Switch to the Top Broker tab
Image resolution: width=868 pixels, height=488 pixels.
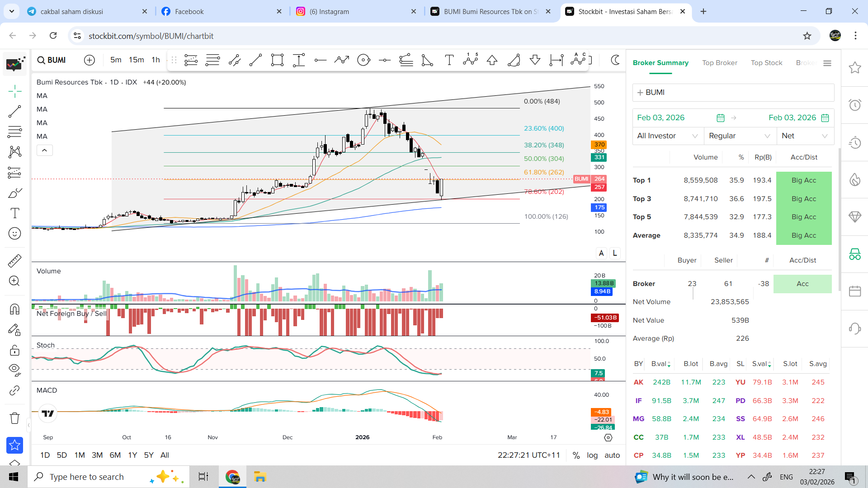click(x=719, y=63)
